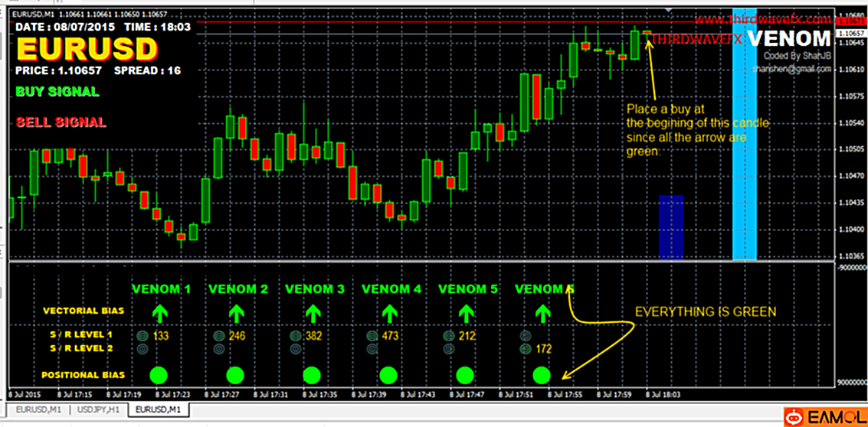Select VENOM 4 positional bias green circle
The width and height of the screenshot is (868, 427).
(388, 375)
